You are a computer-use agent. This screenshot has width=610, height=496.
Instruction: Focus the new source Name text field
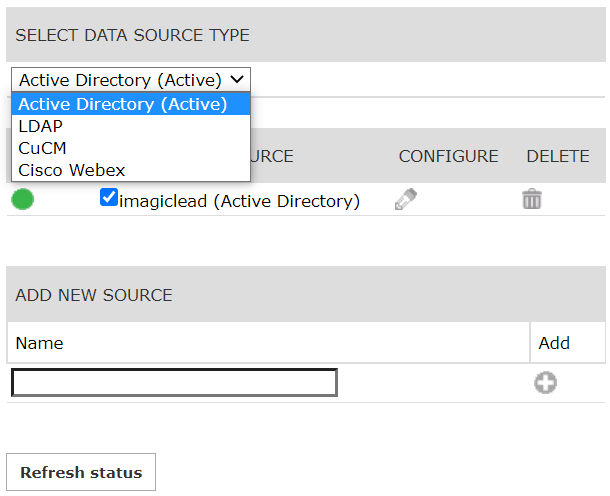pos(174,382)
